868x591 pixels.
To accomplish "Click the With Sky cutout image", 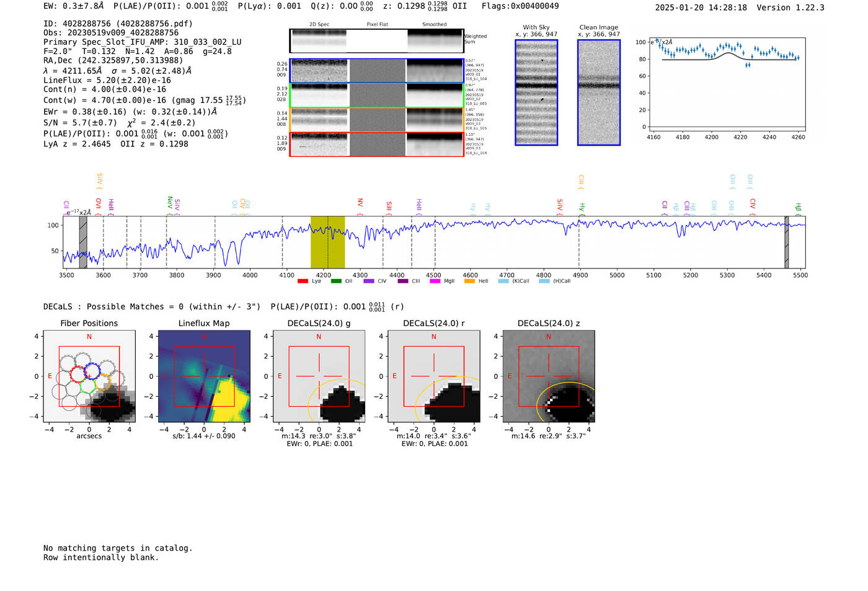I will (x=536, y=92).
